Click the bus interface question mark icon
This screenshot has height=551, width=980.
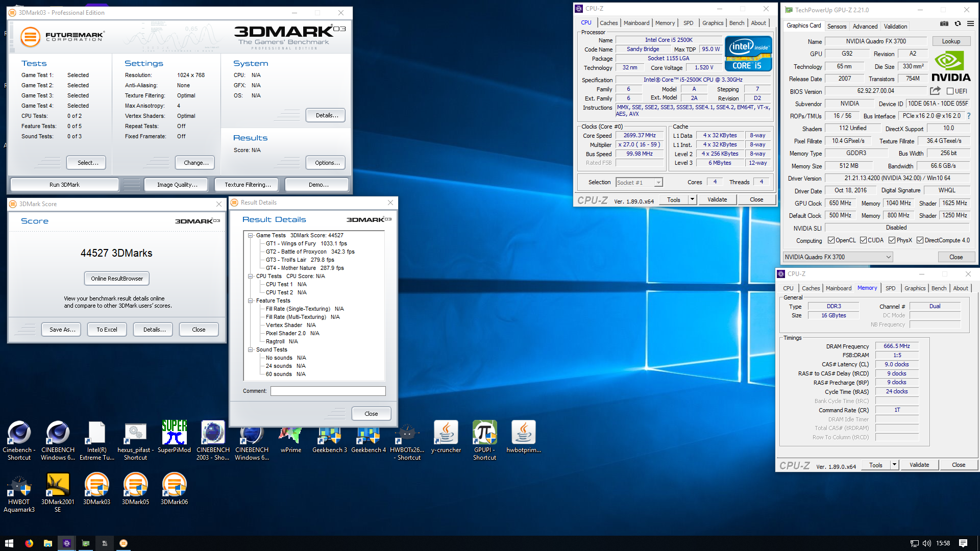(x=969, y=116)
